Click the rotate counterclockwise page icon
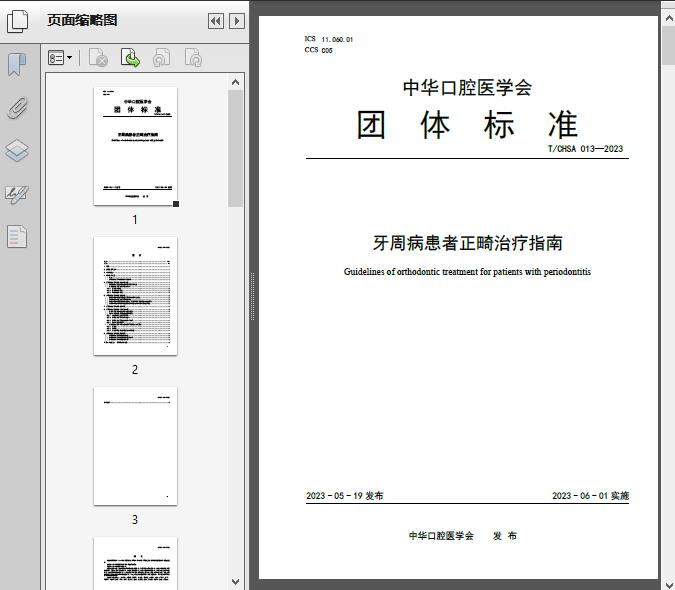 161,58
